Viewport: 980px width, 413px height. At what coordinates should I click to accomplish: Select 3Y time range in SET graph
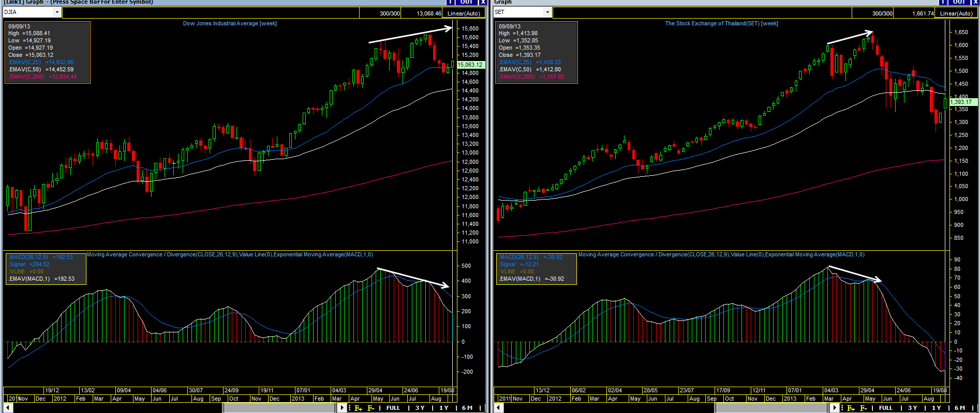pos(913,408)
